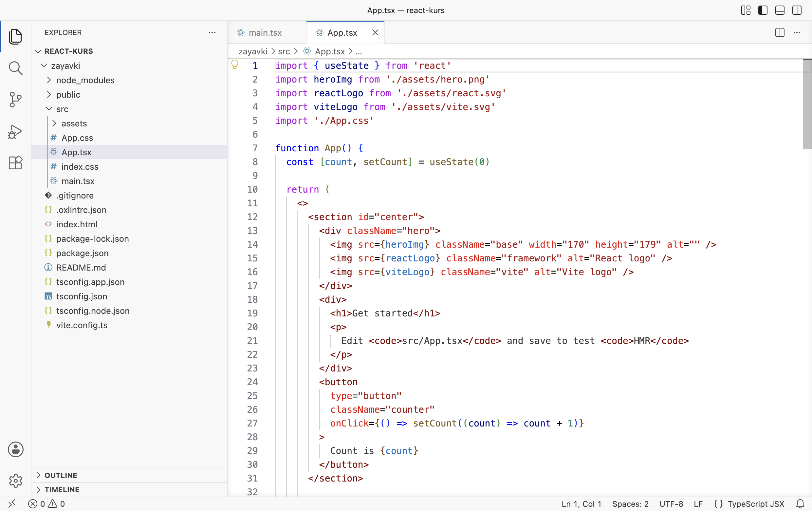812x511 pixels.
Task: Open main.tsx in the file tree
Action: [129, 181]
